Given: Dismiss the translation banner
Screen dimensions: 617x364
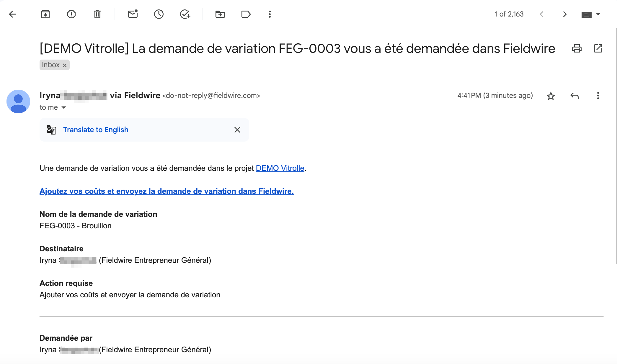Looking at the screenshot, I should (x=237, y=130).
